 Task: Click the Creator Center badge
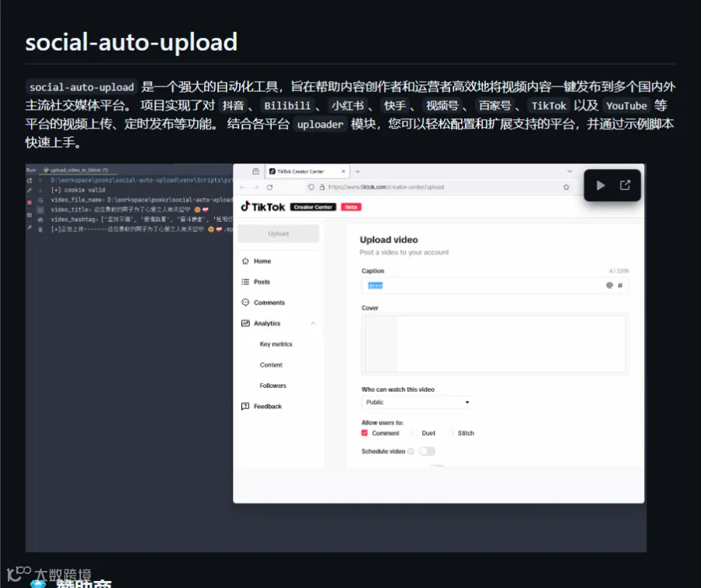coord(313,207)
